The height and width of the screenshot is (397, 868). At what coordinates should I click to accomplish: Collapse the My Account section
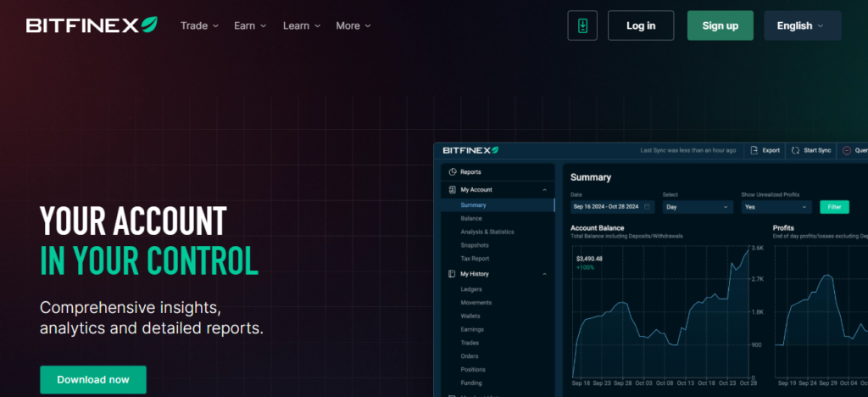point(544,190)
